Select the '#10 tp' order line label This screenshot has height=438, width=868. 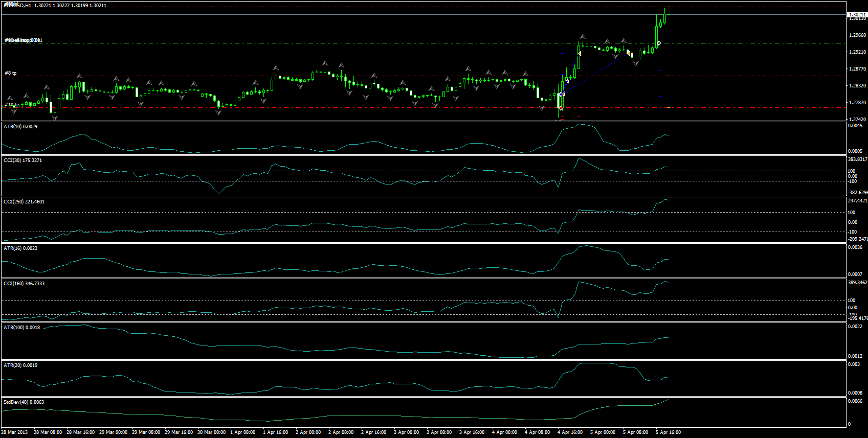12,105
